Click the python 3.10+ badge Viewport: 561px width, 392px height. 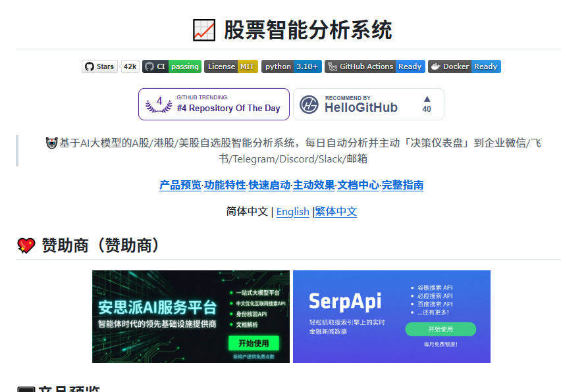click(292, 66)
